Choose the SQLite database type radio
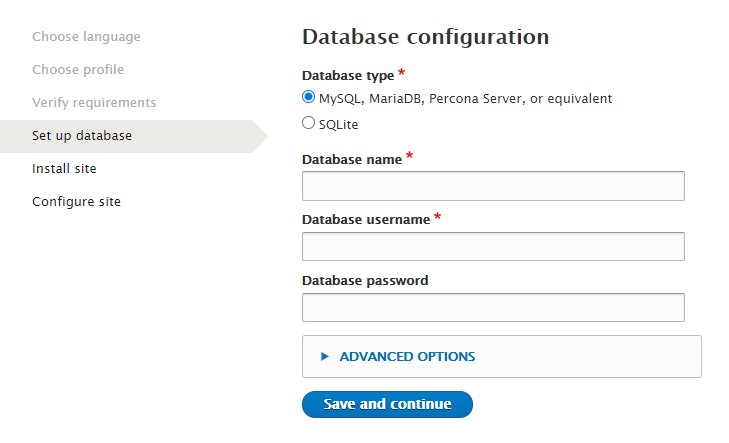729x443 pixels. [x=308, y=124]
